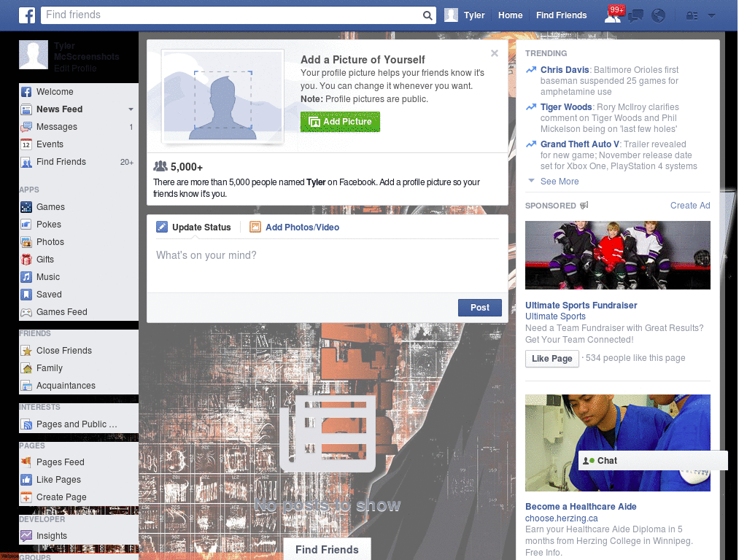Click the Games app icon
The width and height of the screenshot is (747, 560).
tap(26, 207)
